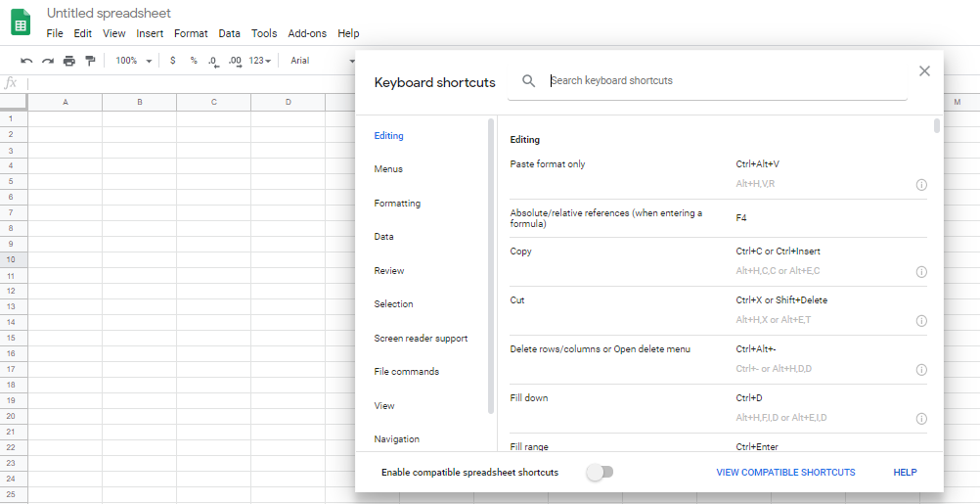The width and height of the screenshot is (980, 504).
Task: Open the Google Sheets home icon
Action: pyautogui.click(x=21, y=23)
